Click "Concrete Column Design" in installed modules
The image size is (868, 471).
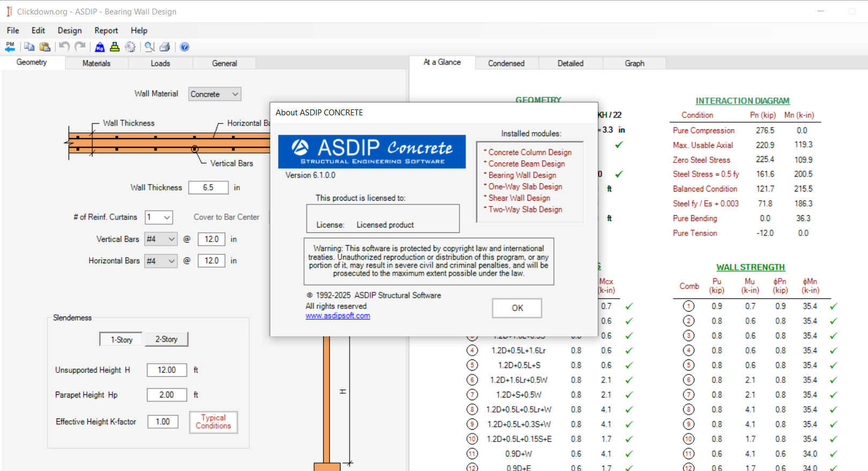530,152
